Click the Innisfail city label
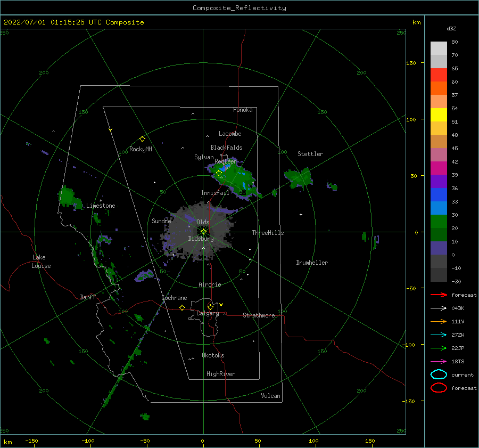 [x=215, y=193]
